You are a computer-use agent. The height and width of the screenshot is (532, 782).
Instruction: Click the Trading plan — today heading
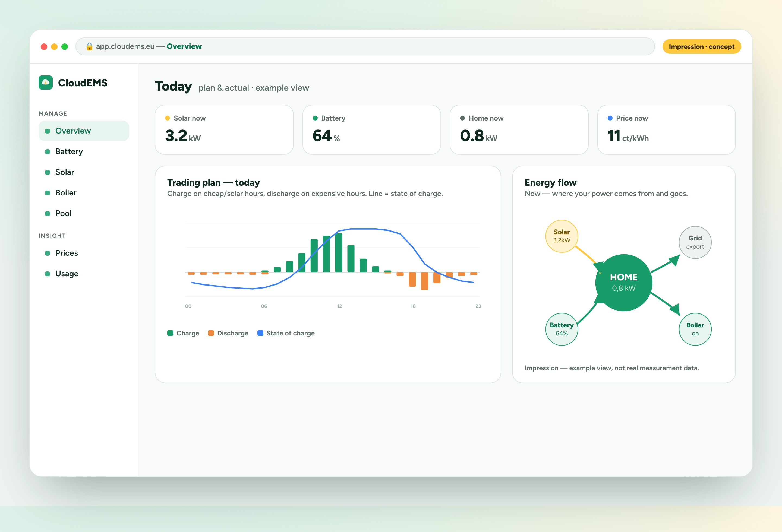click(x=213, y=183)
